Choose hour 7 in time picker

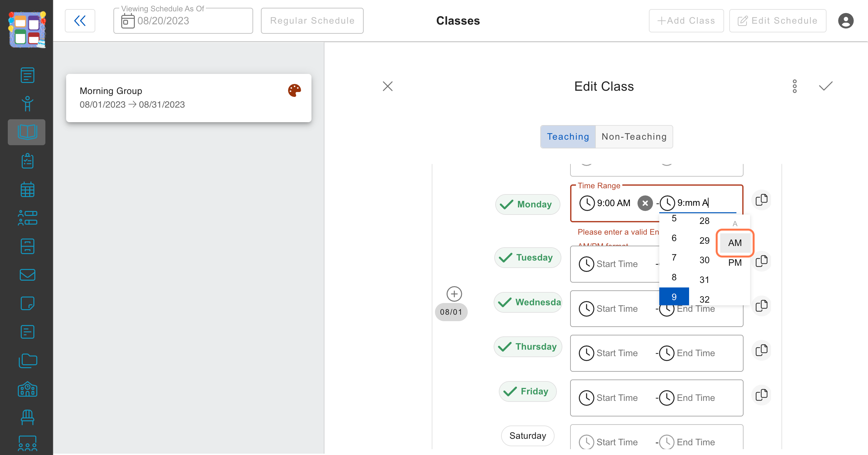(x=674, y=258)
